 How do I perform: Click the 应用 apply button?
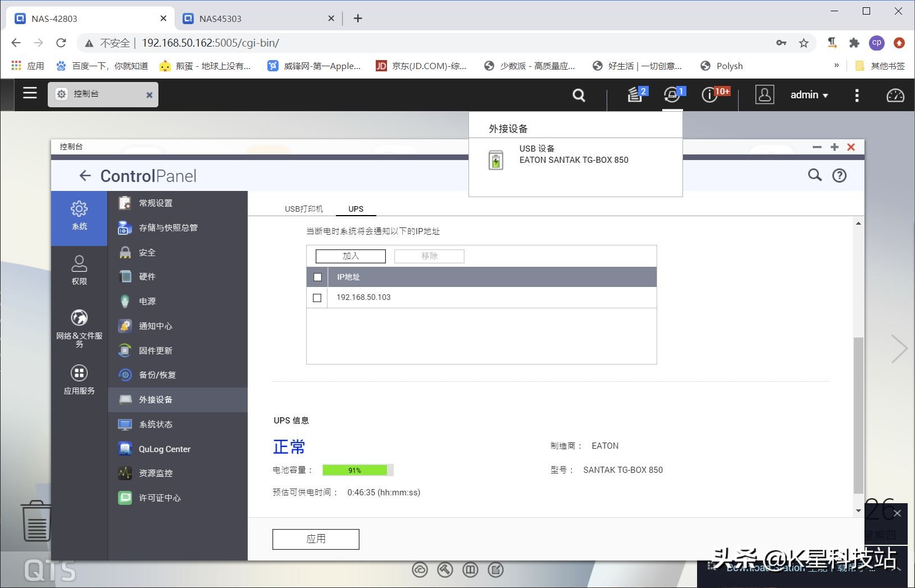click(x=316, y=539)
